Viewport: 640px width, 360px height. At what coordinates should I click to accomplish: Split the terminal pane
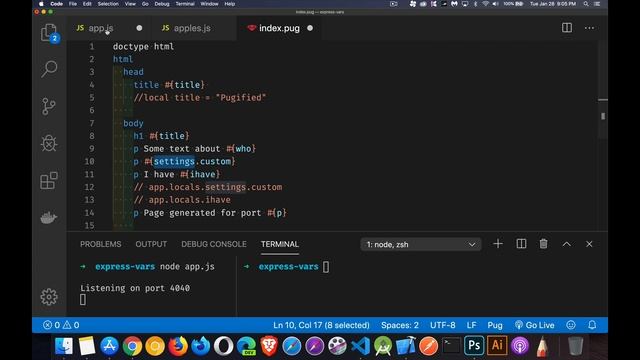[x=521, y=244]
